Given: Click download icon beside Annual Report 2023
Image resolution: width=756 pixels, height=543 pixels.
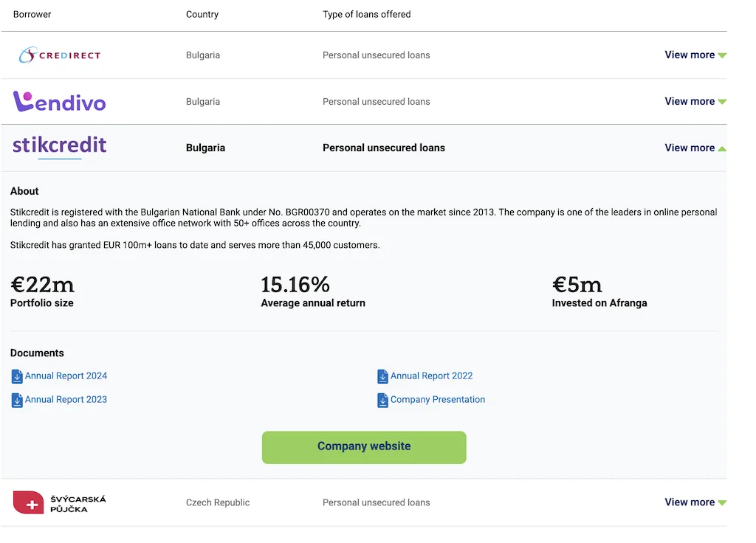Looking at the screenshot, I should 17,400.
